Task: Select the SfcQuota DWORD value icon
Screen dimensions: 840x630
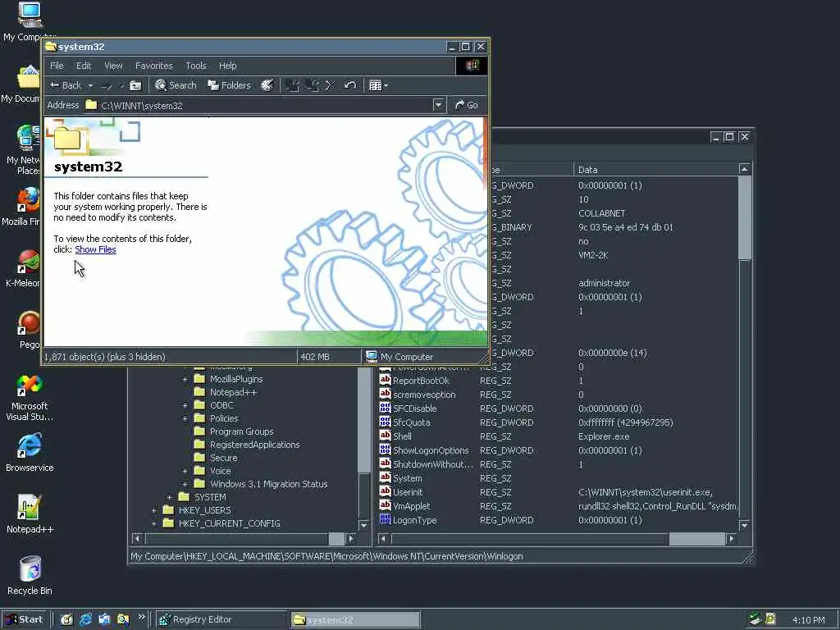Action: coord(386,422)
